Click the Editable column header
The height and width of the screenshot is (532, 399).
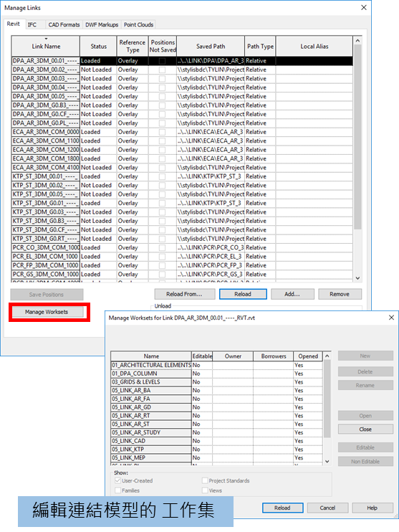pyautogui.click(x=202, y=356)
